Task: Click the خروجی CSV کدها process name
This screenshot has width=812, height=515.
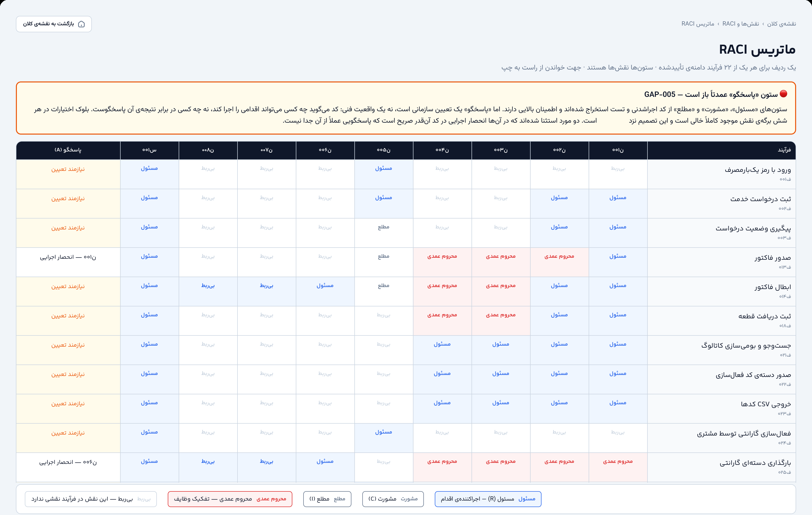Action: click(x=766, y=404)
